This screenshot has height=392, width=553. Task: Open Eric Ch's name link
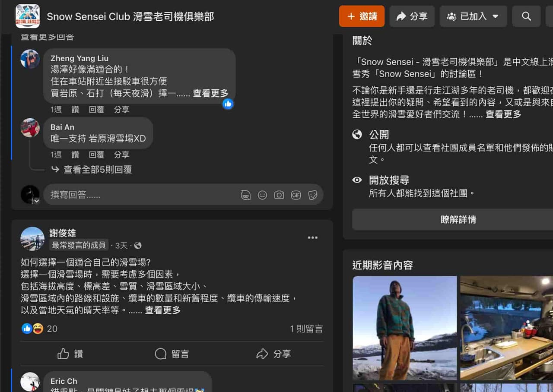pyautogui.click(x=64, y=381)
